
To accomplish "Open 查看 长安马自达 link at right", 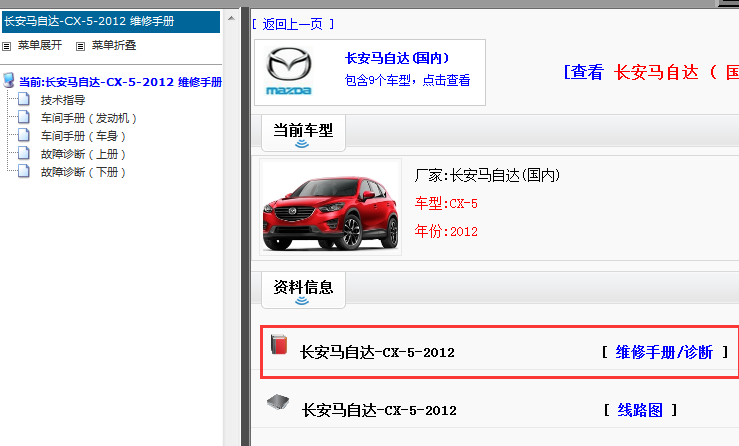I will pyautogui.click(x=651, y=72).
